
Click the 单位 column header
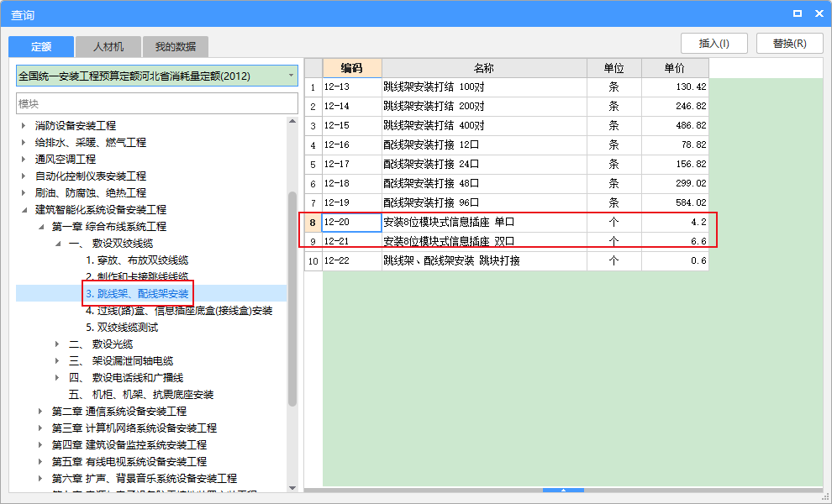click(x=614, y=68)
